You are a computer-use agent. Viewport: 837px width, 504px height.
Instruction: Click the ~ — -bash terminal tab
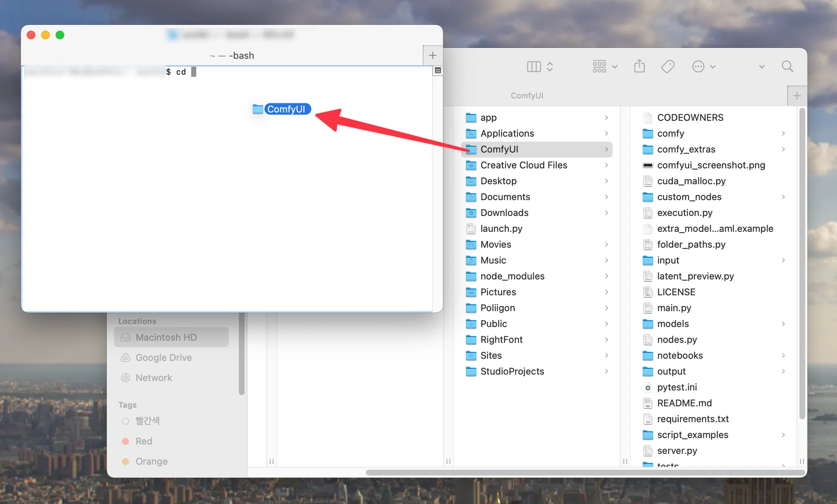click(231, 56)
